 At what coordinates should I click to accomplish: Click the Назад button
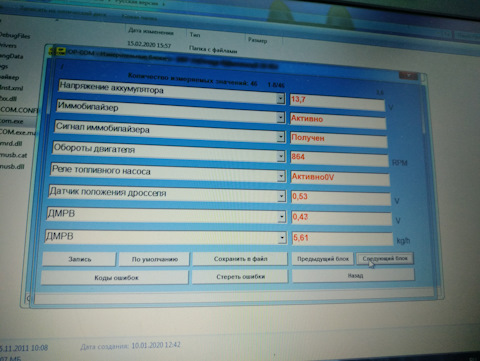click(354, 276)
